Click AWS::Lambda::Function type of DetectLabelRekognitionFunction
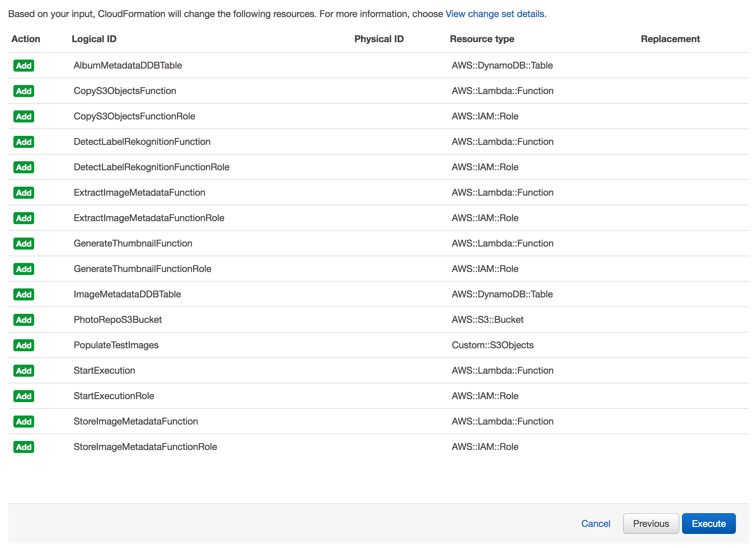 click(502, 142)
